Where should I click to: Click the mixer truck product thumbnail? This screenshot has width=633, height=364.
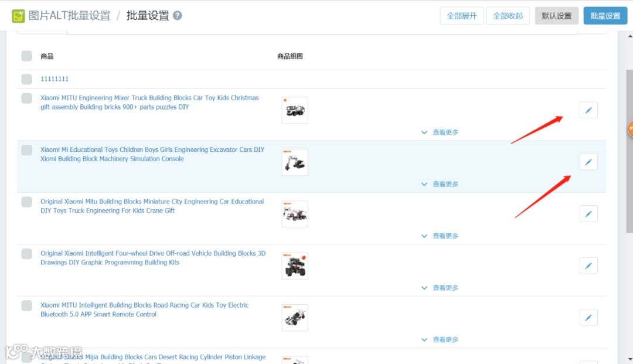coord(295,110)
